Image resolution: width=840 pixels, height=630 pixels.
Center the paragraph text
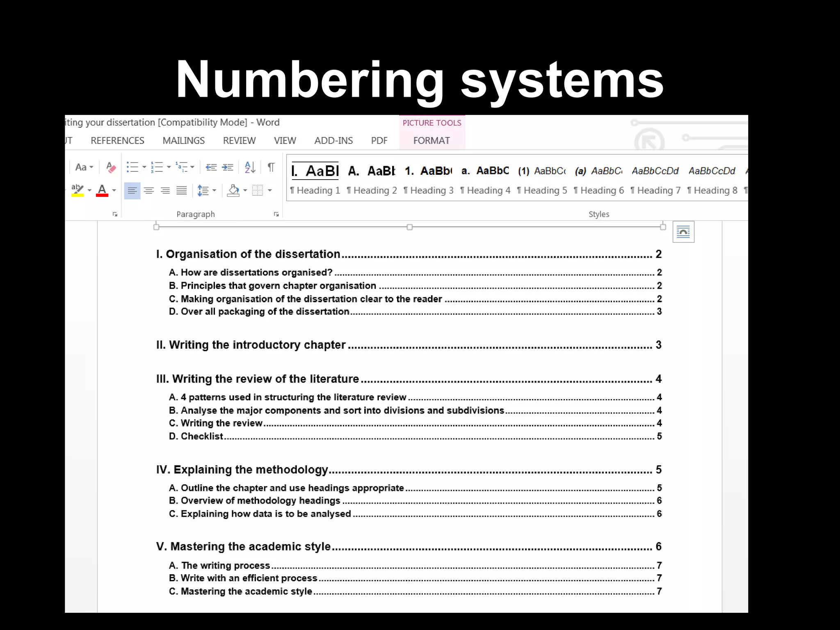149,191
